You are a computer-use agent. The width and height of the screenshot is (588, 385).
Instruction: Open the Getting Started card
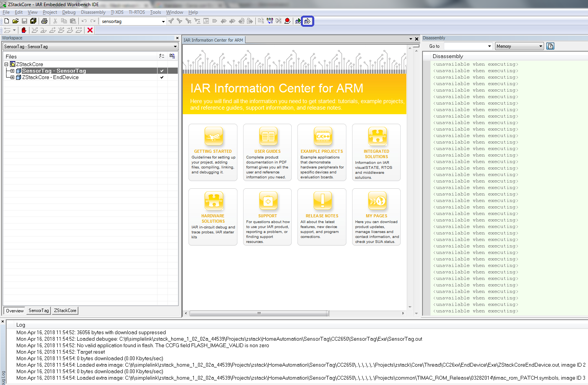(213, 152)
